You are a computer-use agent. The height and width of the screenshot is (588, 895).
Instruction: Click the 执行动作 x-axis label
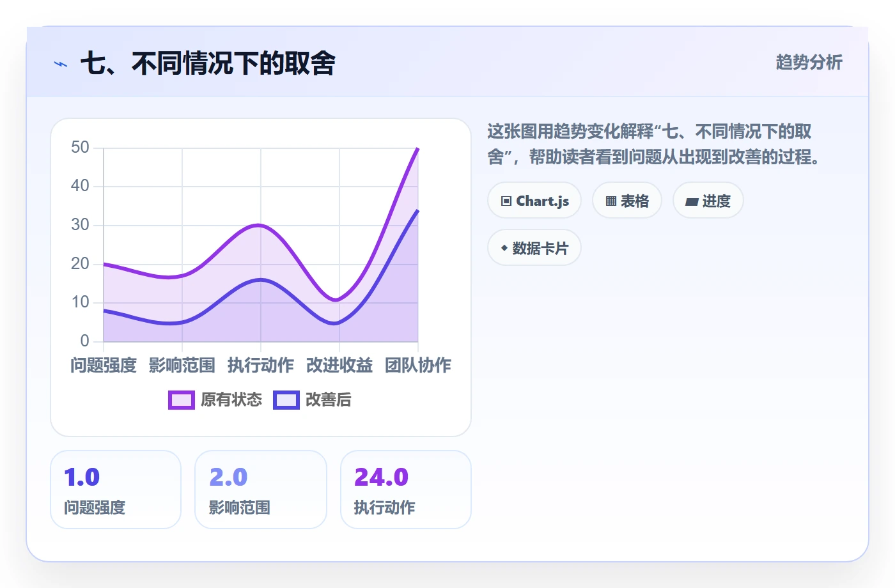click(261, 366)
